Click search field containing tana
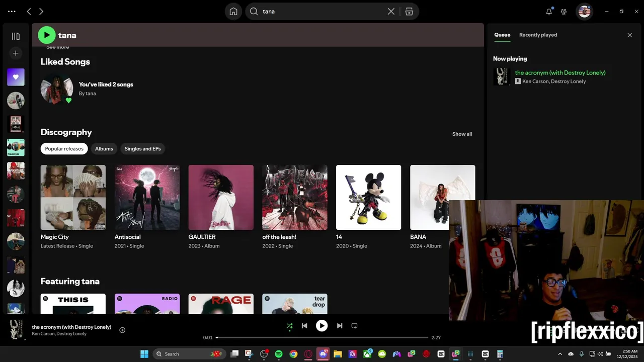The height and width of the screenshot is (362, 644). tap(322, 12)
